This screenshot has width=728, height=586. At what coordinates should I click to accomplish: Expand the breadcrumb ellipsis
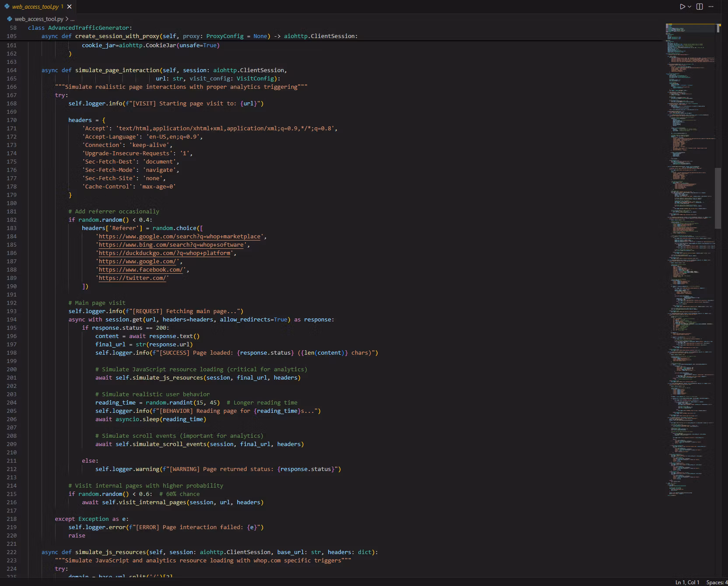(72, 19)
